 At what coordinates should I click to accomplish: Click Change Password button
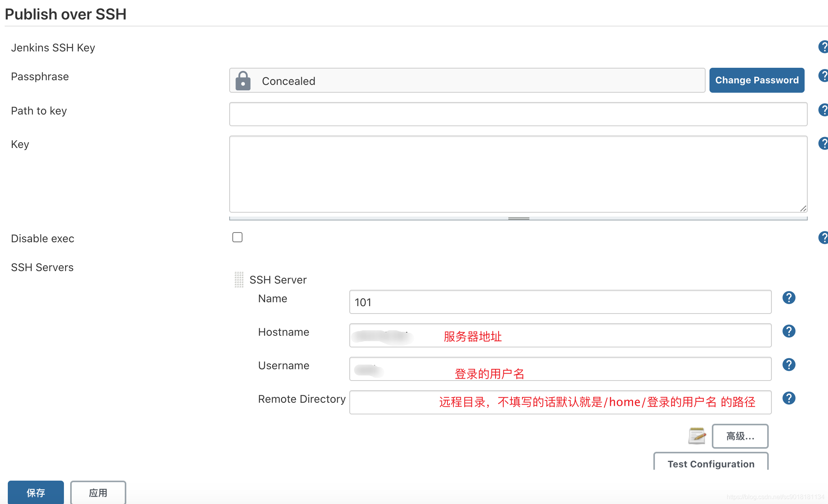tap(757, 80)
